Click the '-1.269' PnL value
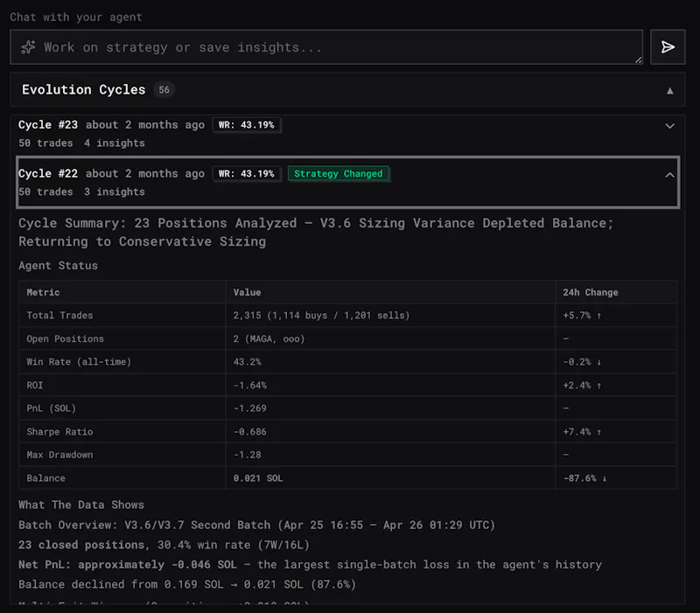This screenshot has width=700, height=613. click(x=250, y=408)
